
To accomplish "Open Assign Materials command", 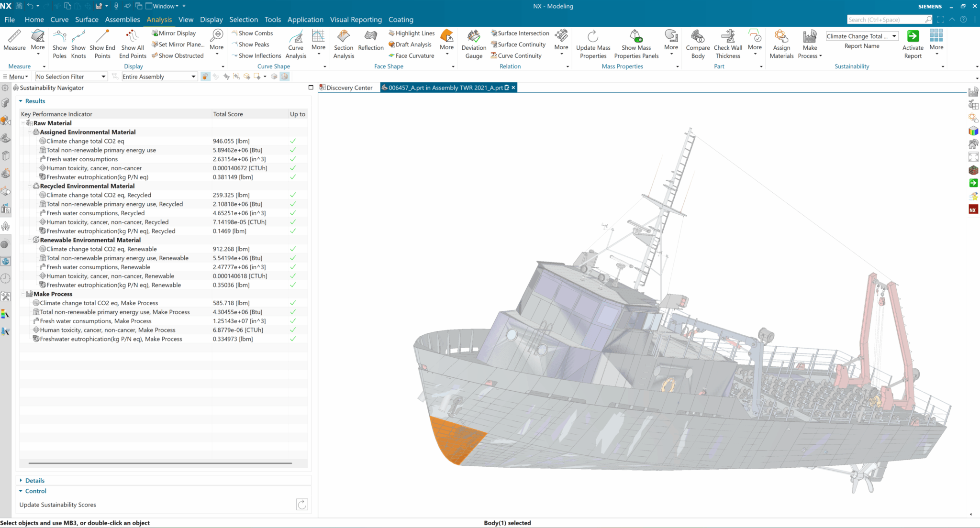I will 781,44.
